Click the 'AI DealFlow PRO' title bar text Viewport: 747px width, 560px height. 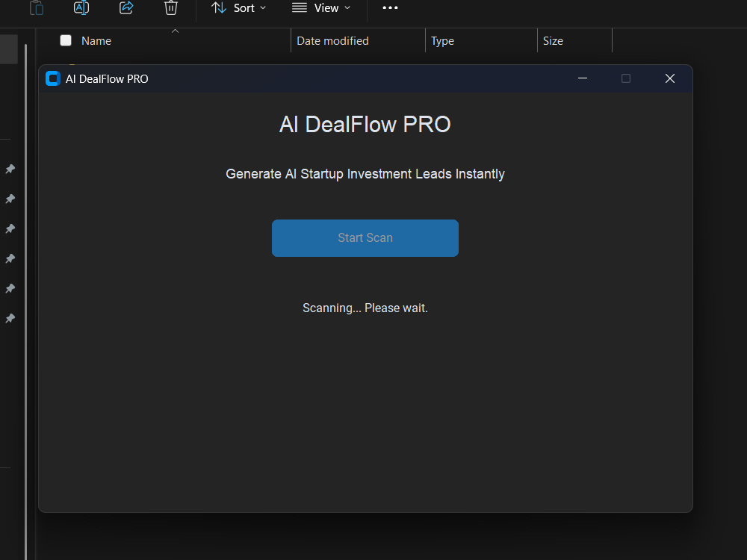[x=107, y=79]
